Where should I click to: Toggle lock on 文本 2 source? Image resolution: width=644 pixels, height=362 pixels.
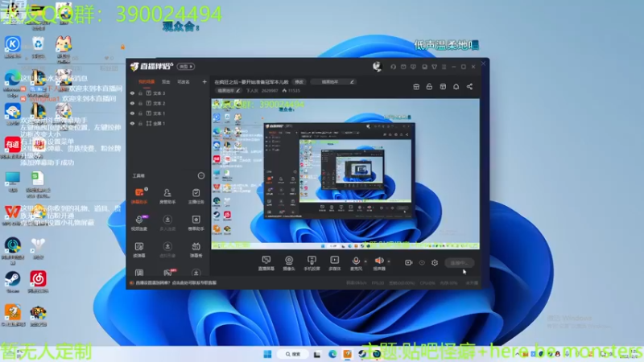click(x=140, y=104)
